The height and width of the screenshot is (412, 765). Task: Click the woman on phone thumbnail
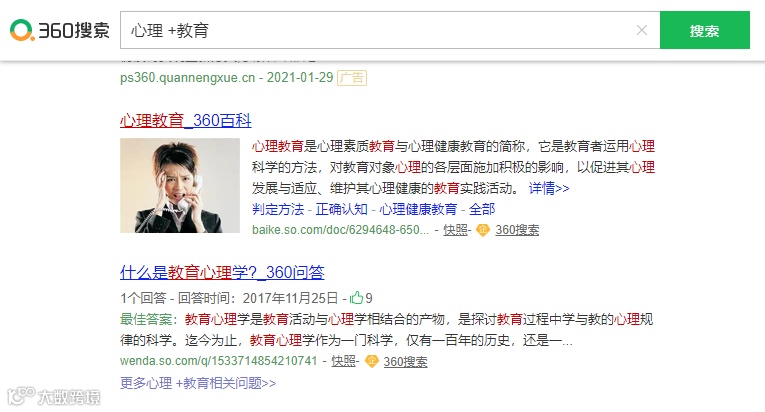coord(180,185)
